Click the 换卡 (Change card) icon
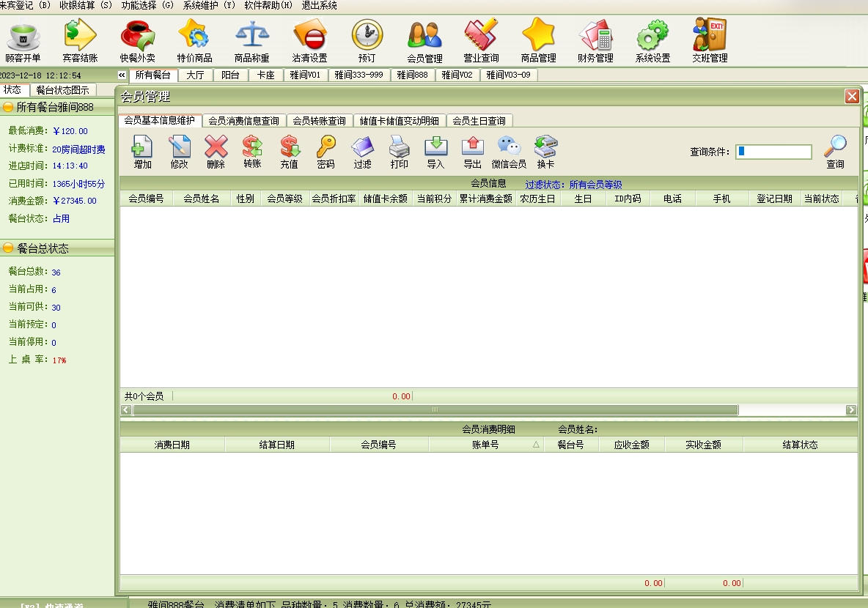The width and height of the screenshot is (868, 608). tap(545, 152)
